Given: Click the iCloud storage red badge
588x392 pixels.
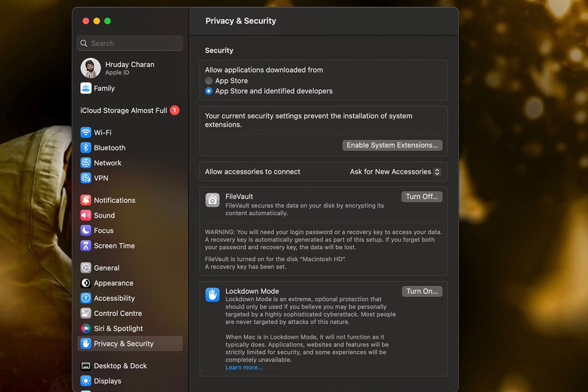Looking at the screenshot, I should click(x=175, y=110).
